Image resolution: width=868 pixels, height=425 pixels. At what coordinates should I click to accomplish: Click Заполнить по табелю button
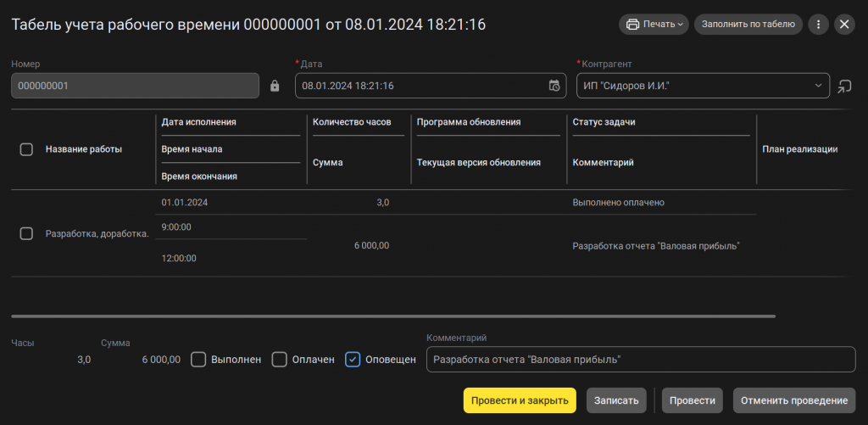coord(748,25)
